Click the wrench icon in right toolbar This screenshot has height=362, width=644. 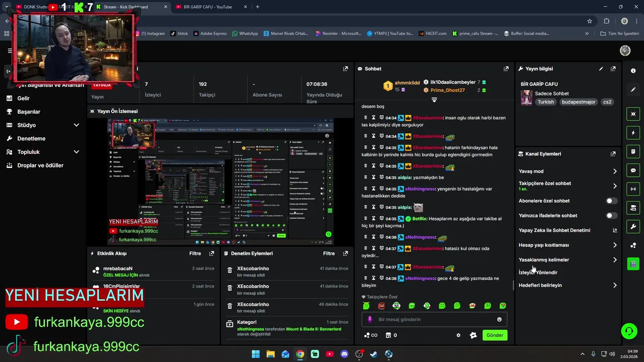[x=633, y=226]
